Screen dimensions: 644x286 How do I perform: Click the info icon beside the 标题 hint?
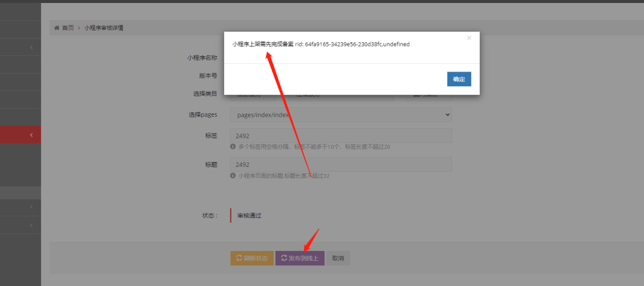click(x=233, y=176)
